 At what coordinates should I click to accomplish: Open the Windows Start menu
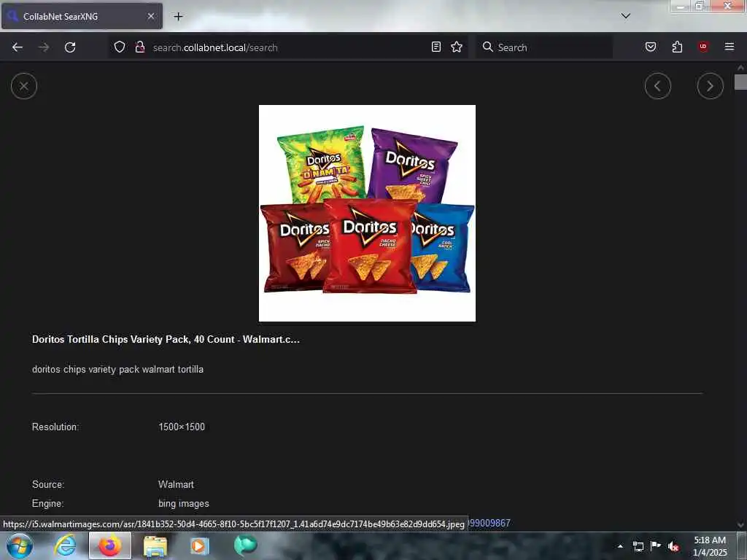point(20,546)
